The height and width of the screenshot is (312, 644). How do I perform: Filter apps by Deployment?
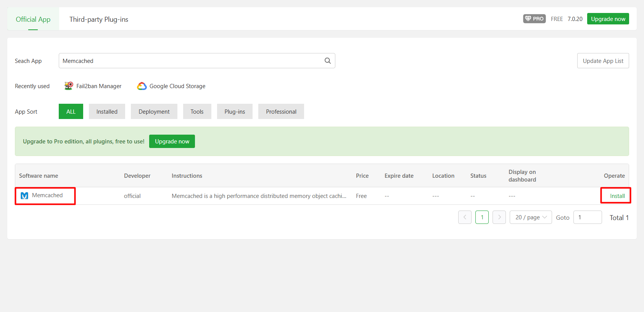[154, 111]
